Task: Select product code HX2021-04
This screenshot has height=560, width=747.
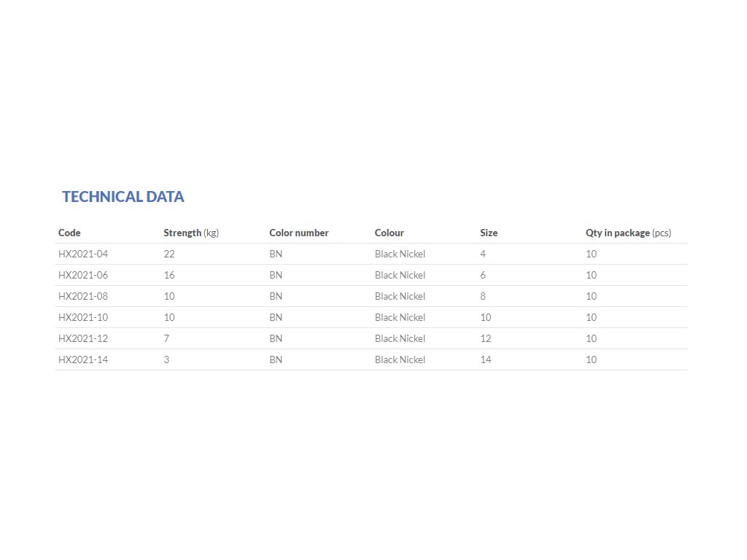Action: [83, 254]
